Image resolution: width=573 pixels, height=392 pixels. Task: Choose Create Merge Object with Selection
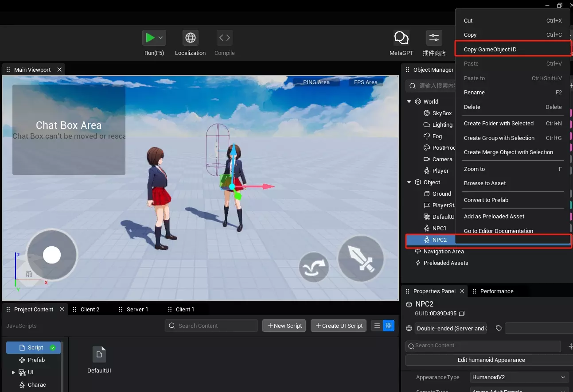coord(513,152)
